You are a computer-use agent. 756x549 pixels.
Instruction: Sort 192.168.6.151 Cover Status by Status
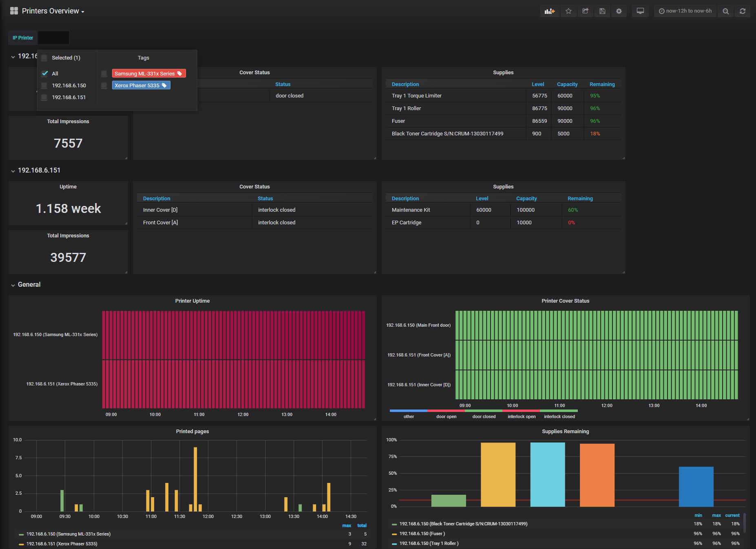pos(265,199)
